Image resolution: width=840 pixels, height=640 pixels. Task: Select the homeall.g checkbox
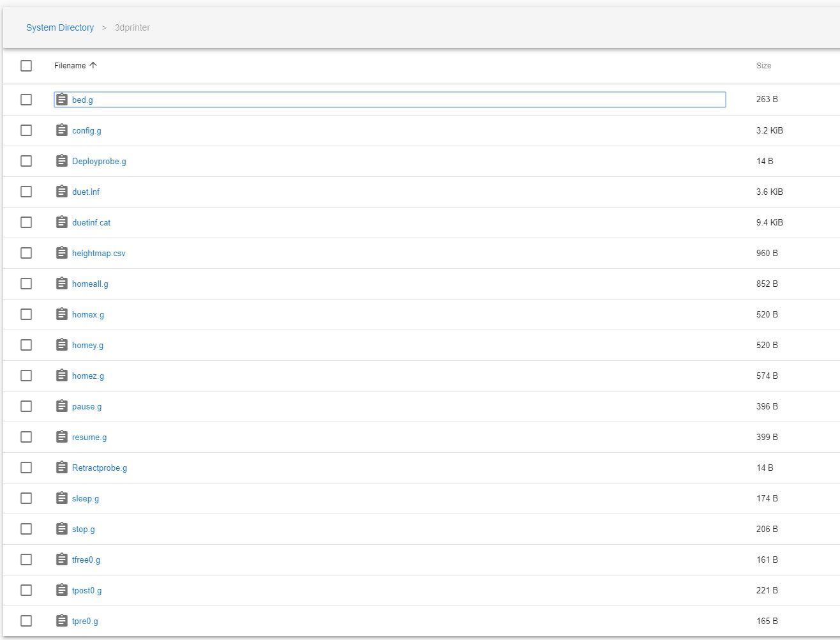tap(26, 284)
